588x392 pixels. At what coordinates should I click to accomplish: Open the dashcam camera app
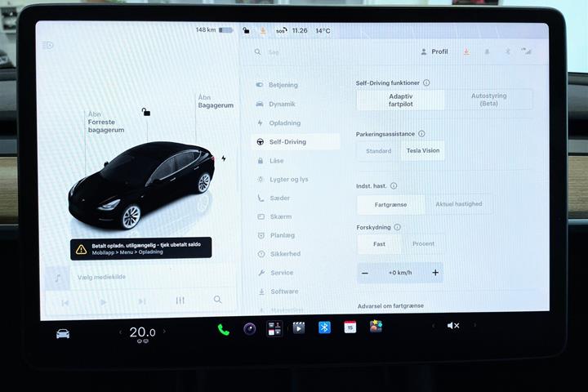[249, 329]
